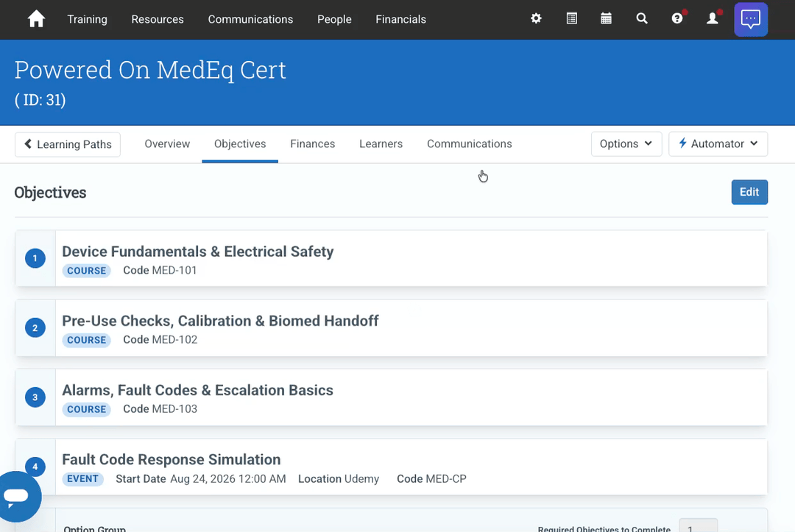Image resolution: width=795 pixels, height=532 pixels.
Task: Click the Required Objectives to Complete field
Action: tap(698, 526)
